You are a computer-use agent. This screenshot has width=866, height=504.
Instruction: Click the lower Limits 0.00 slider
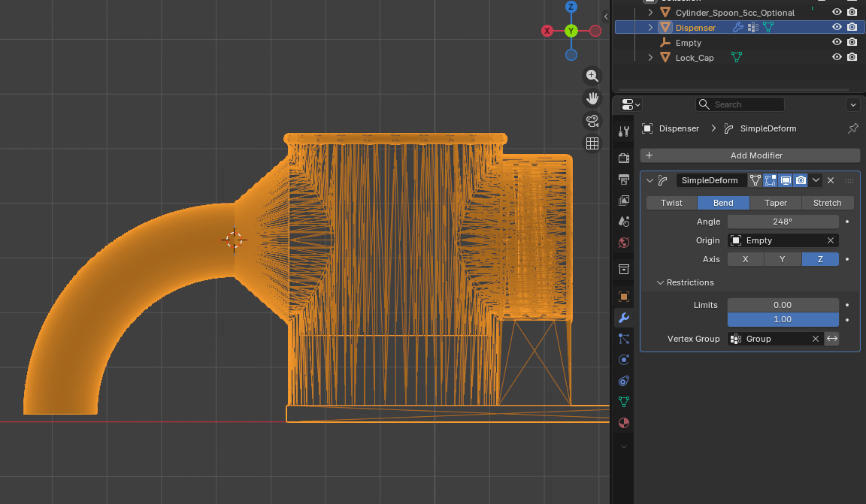[x=783, y=305]
